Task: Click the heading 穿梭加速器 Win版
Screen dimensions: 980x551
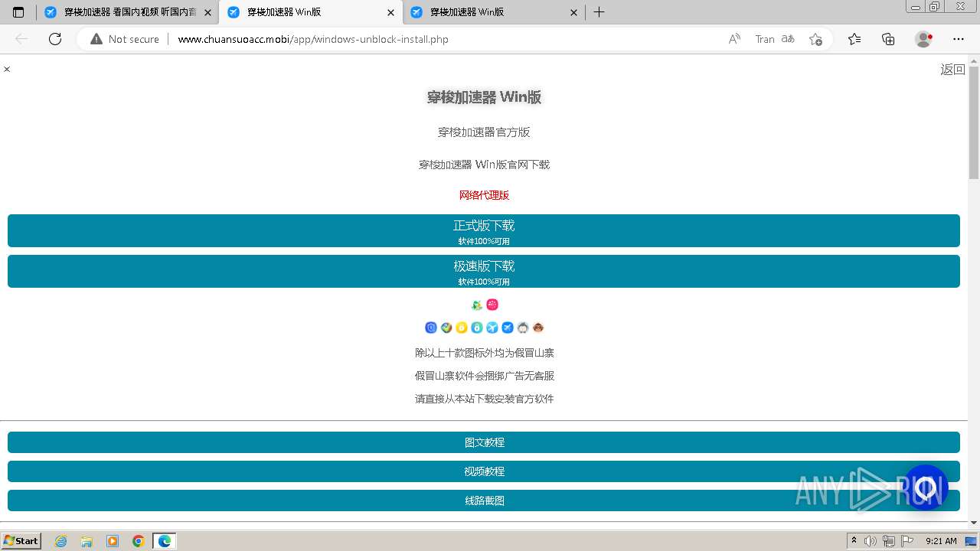Action: [484, 97]
